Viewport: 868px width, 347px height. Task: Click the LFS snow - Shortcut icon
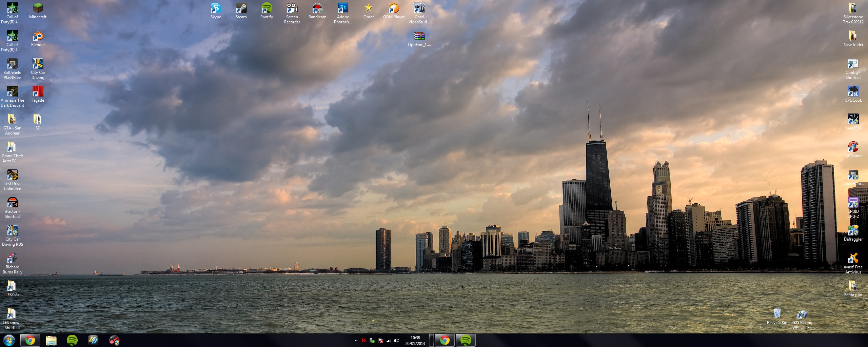pos(12,319)
